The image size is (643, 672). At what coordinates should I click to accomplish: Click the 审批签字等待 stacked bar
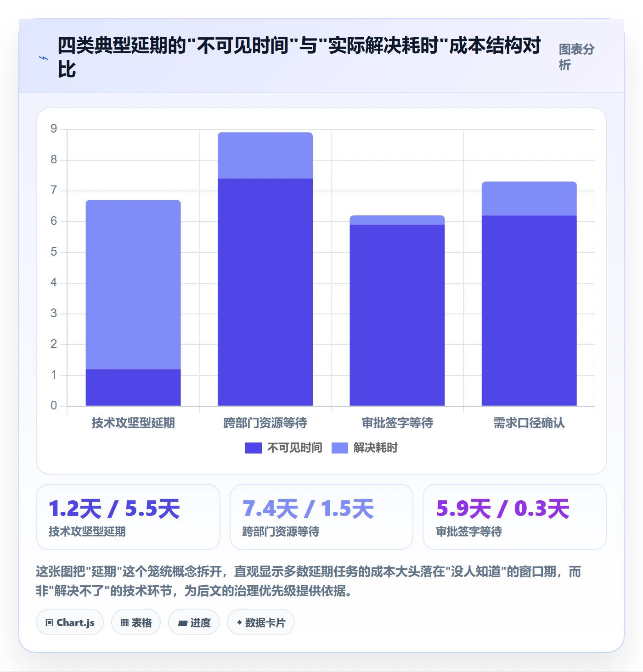[397, 311]
